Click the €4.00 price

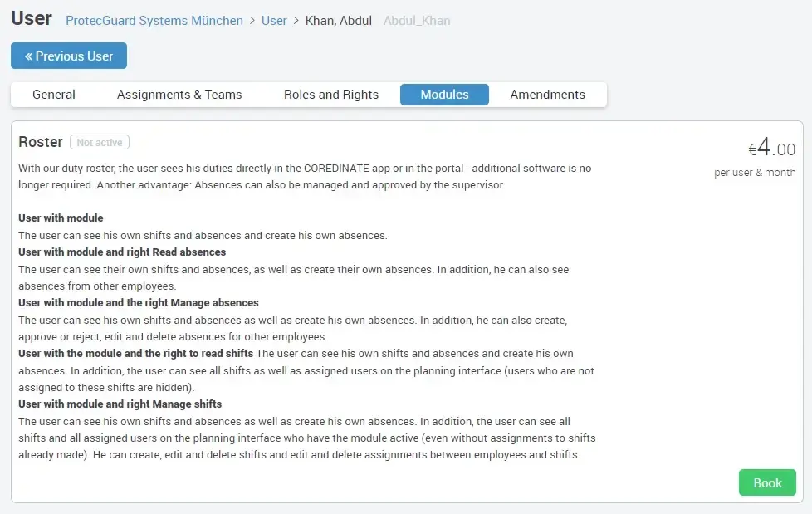(x=771, y=149)
